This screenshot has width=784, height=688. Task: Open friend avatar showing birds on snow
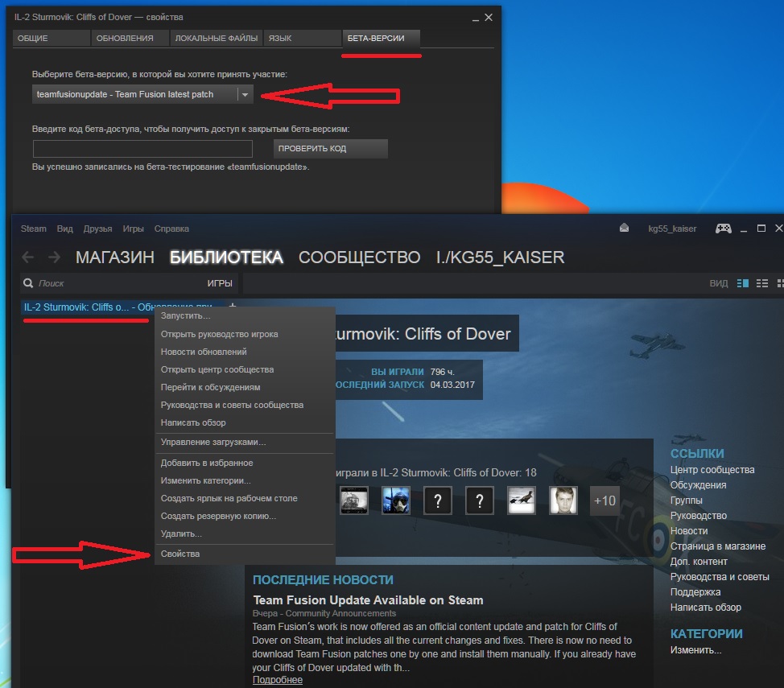tap(522, 500)
